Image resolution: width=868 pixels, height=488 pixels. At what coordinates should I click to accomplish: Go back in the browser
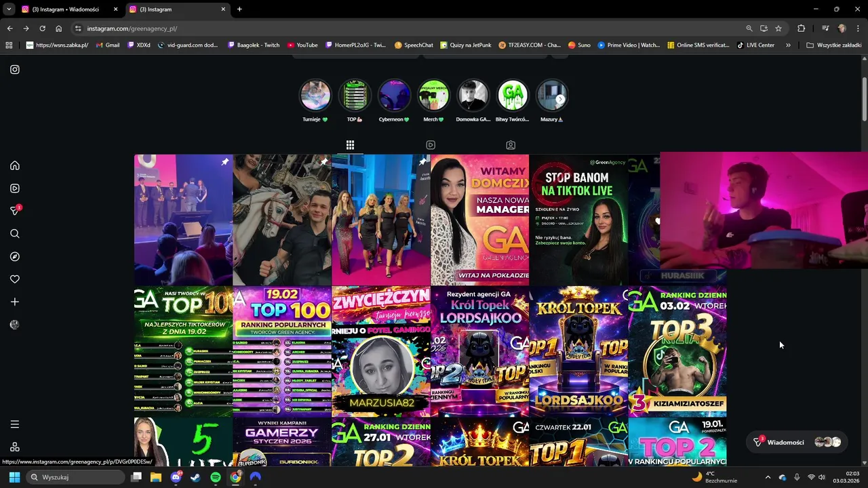[x=9, y=28]
